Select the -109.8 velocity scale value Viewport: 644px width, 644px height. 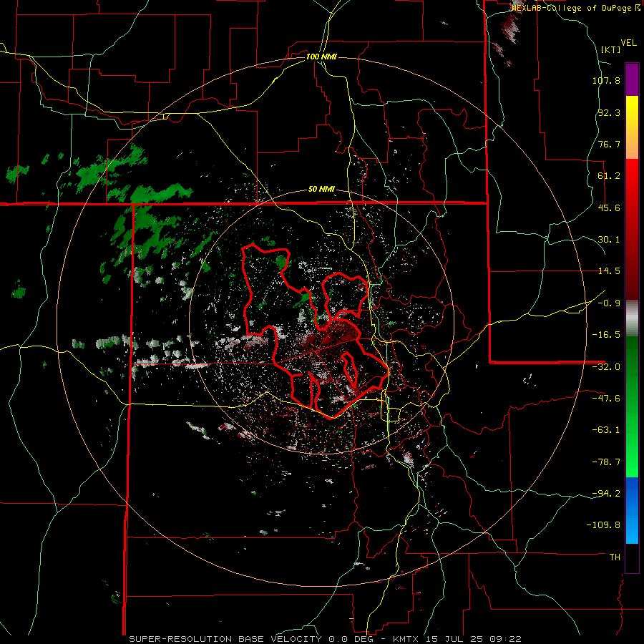coord(603,525)
